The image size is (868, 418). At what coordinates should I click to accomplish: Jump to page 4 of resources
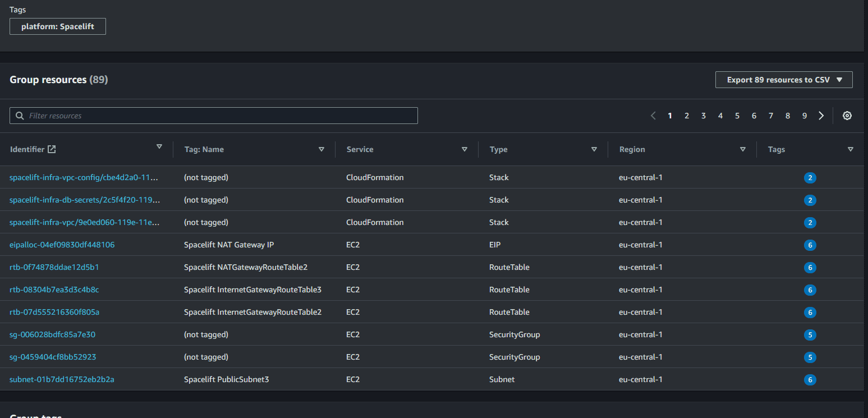720,116
